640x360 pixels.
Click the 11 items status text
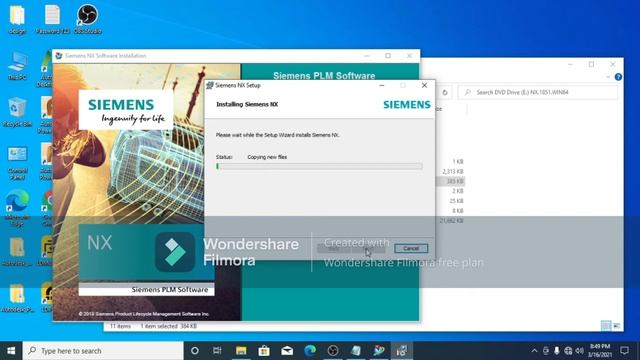[120, 326]
